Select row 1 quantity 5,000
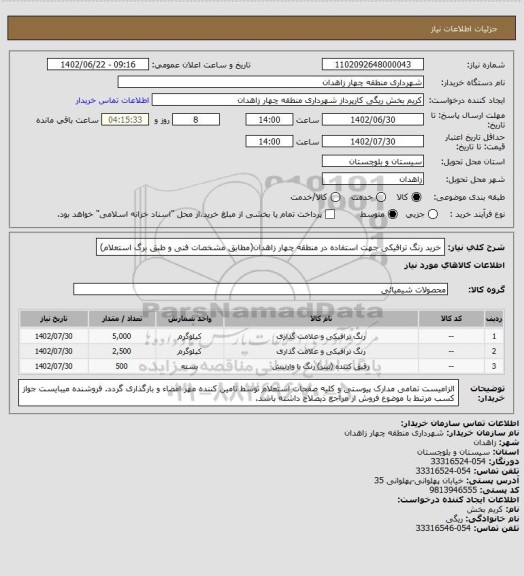The image size is (524, 576). click(122, 336)
